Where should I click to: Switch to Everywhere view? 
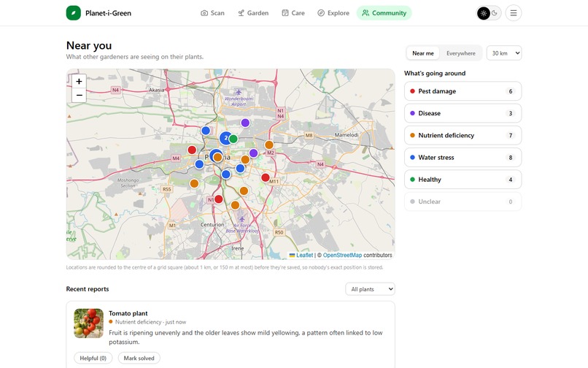[x=461, y=53]
